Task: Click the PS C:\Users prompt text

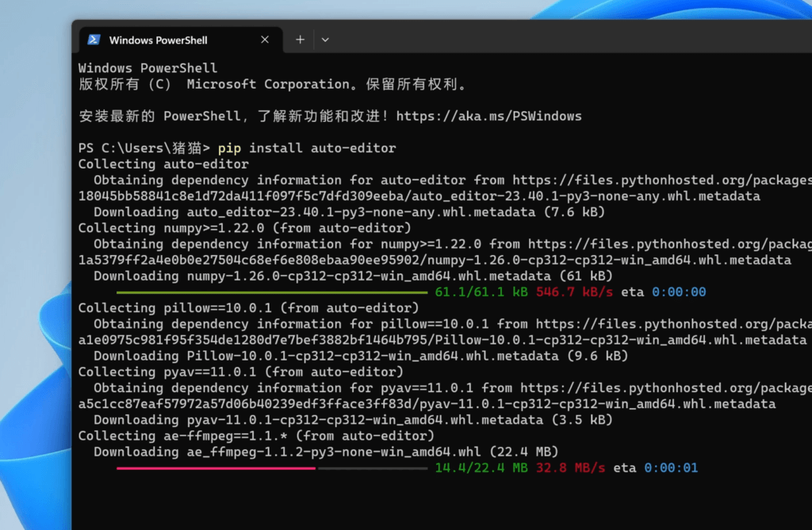Action: 144,148
